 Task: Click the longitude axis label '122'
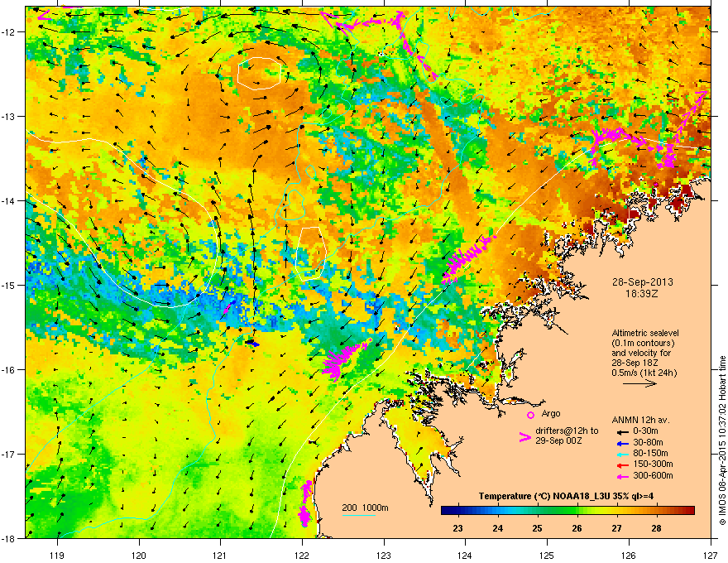pos(302,555)
